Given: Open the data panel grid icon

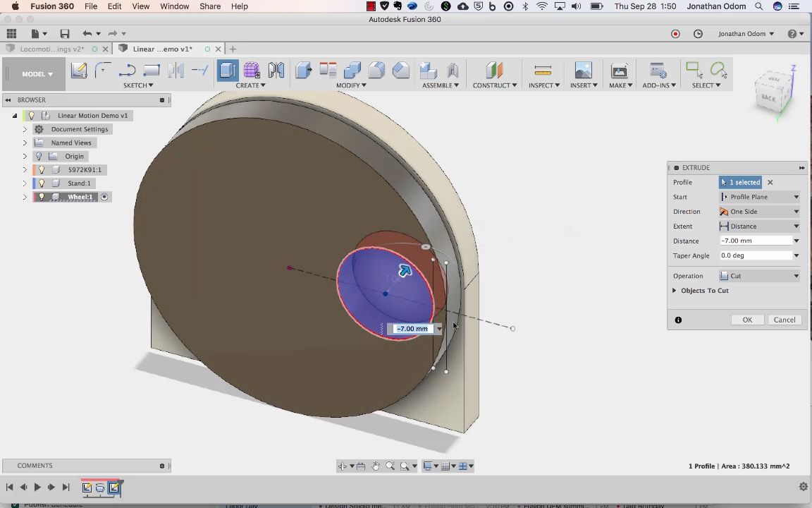Looking at the screenshot, I should tap(11, 34).
